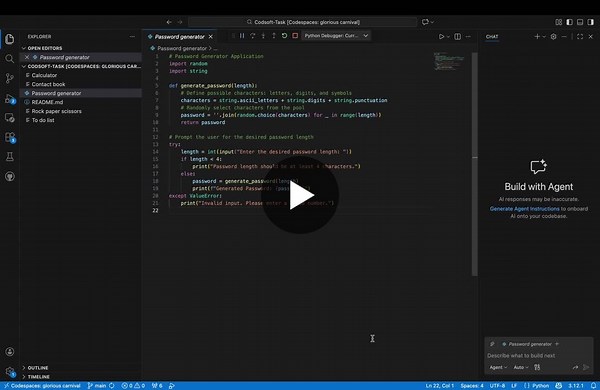
Task: Open the GitHub view in activity bar
Action: point(10,176)
